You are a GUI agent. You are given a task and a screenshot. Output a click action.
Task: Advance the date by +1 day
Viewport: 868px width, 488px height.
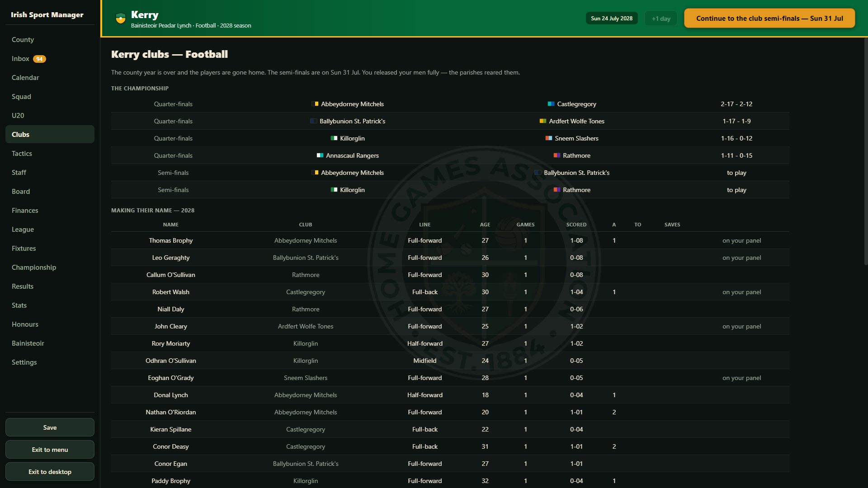tap(661, 19)
